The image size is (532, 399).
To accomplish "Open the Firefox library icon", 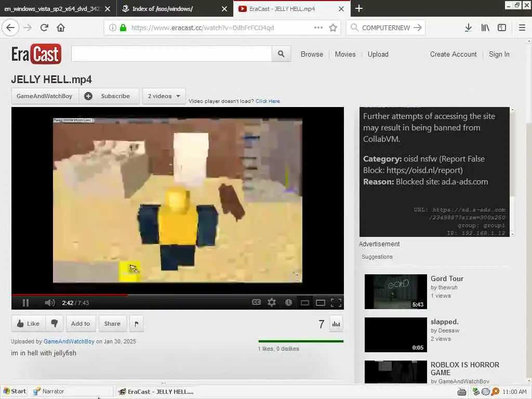I will [485, 28].
